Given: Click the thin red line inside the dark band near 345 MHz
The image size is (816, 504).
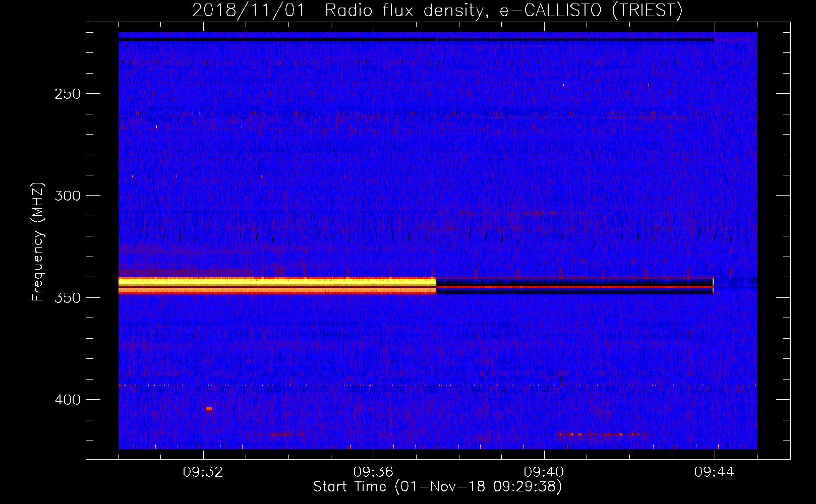Looking at the screenshot, I should [574, 287].
